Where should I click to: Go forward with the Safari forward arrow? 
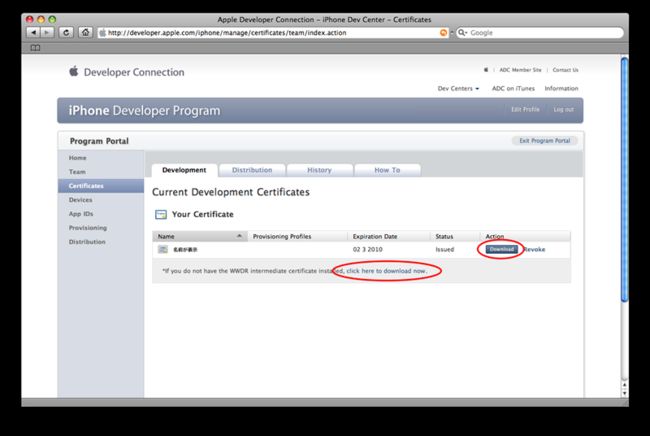coord(47,32)
